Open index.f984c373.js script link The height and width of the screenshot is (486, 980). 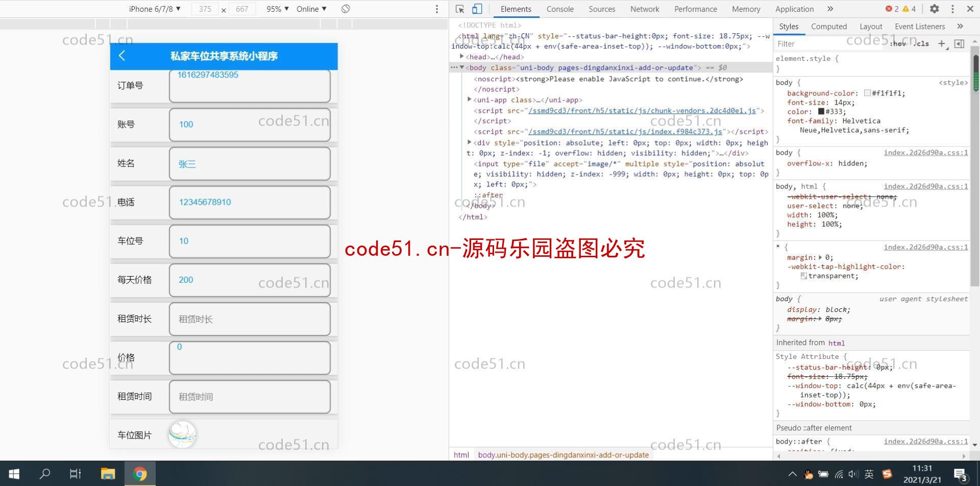tap(625, 131)
